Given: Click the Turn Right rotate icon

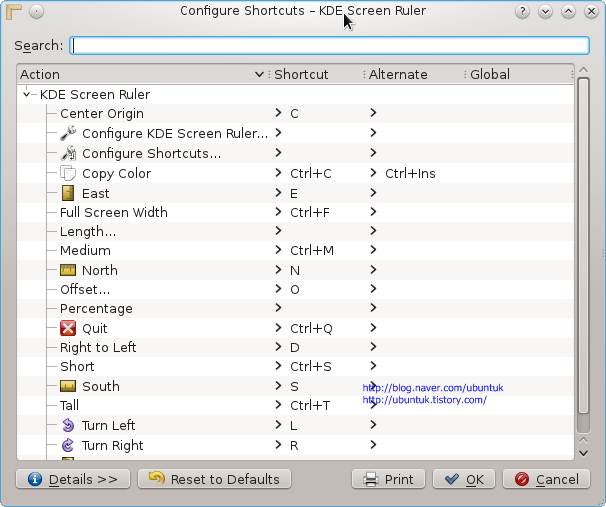Looking at the screenshot, I should click(x=68, y=445).
